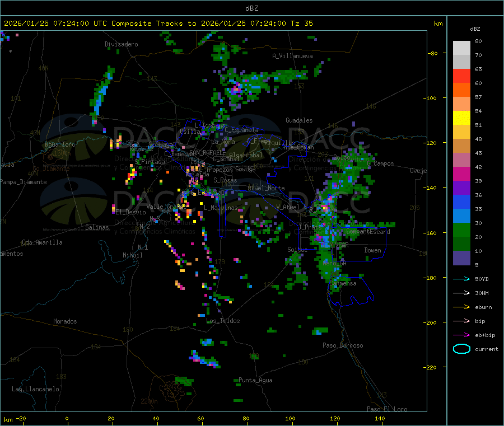The height and width of the screenshot is (426, 504).
Task: Click the Soitue map label
Action: pyautogui.click(x=297, y=250)
